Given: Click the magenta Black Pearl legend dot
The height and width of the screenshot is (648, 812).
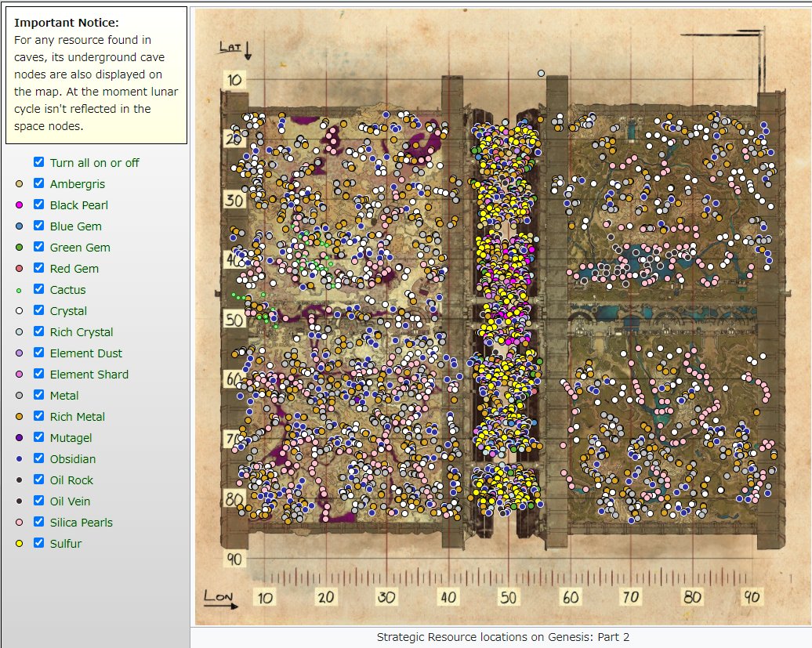Looking at the screenshot, I should coord(19,205).
